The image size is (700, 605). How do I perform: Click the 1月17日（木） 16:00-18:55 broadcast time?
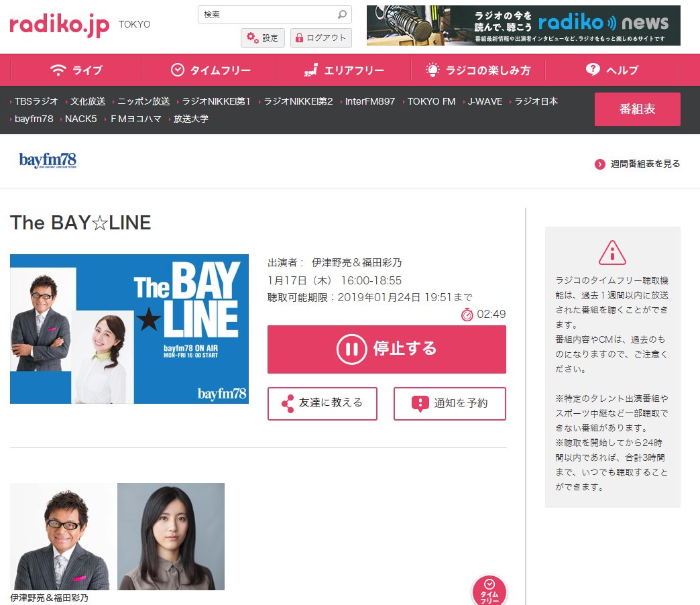point(335,280)
